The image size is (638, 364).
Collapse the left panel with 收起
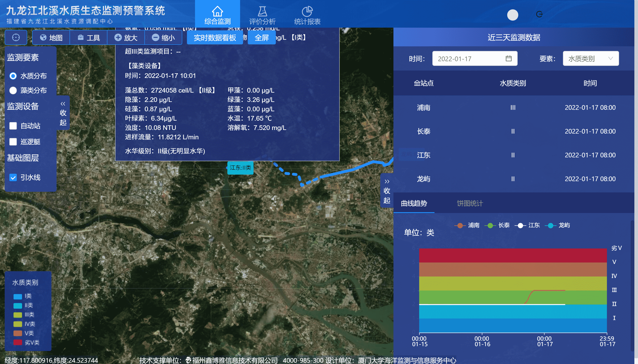(63, 113)
